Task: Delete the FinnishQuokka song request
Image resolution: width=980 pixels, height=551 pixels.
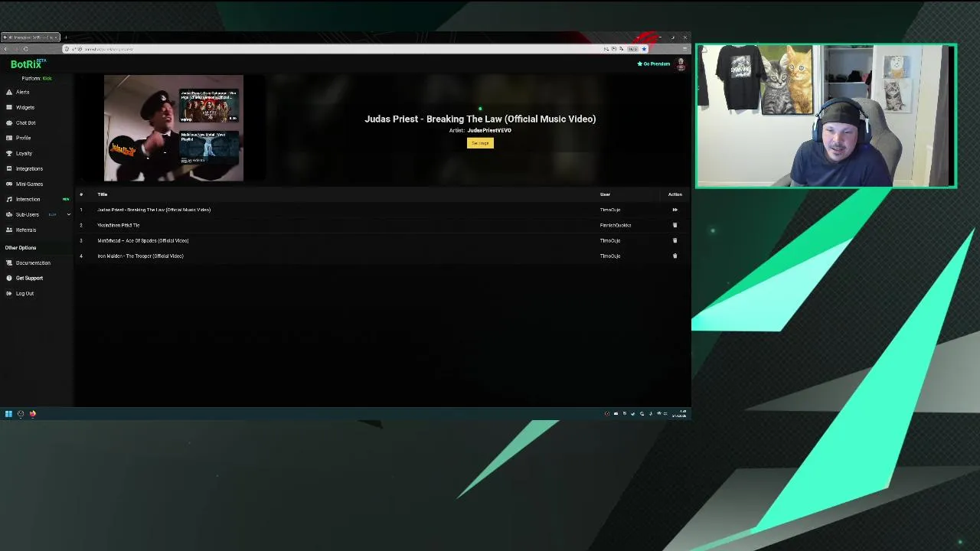Action: point(675,225)
